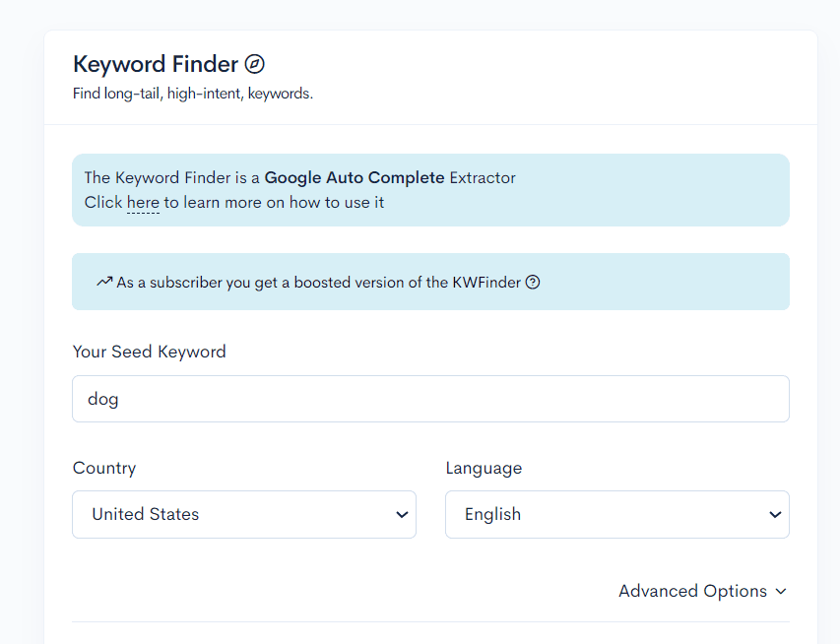Click the here link to learn more
Image resolution: width=840 pixels, height=644 pixels.
point(142,202)
